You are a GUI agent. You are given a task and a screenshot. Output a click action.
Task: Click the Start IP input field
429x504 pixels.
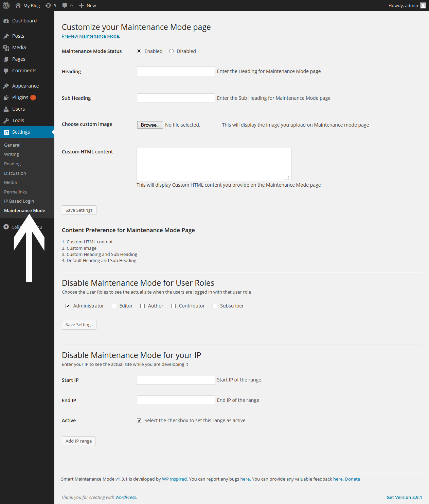point(176,380)
